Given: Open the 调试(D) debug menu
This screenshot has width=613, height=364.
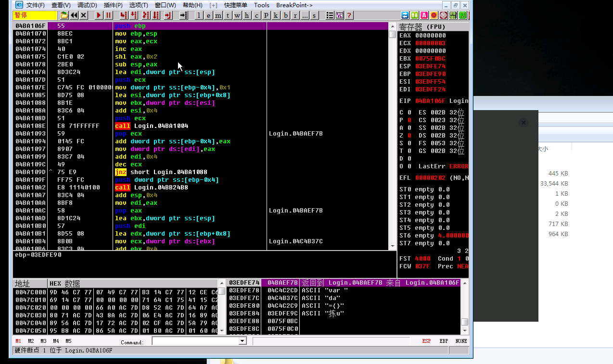Looking at the screenshot, I should pos(87,5).
